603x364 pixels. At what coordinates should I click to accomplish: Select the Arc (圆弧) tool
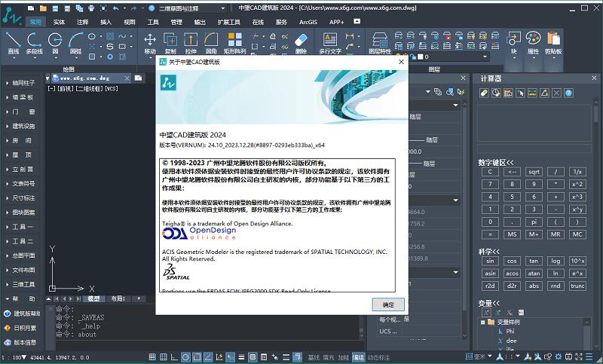click(76, 43)
